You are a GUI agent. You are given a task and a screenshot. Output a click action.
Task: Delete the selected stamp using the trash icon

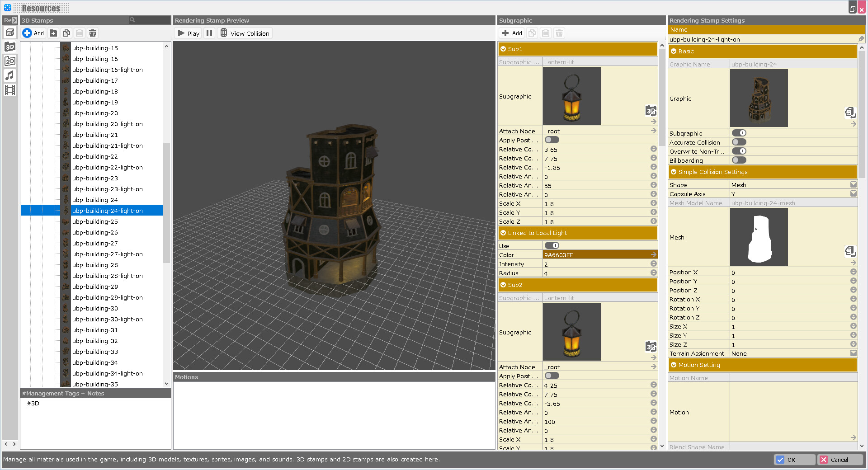(92, 33)
